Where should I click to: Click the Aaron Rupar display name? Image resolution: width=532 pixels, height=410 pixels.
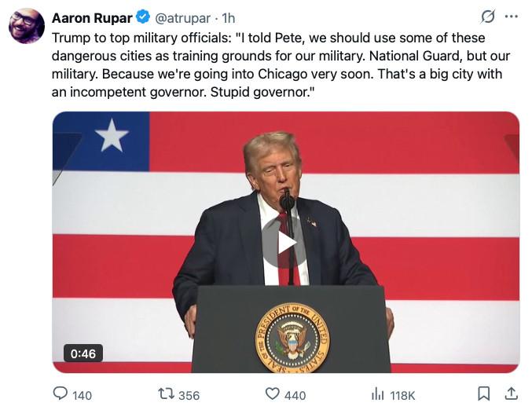coord(92,17)
